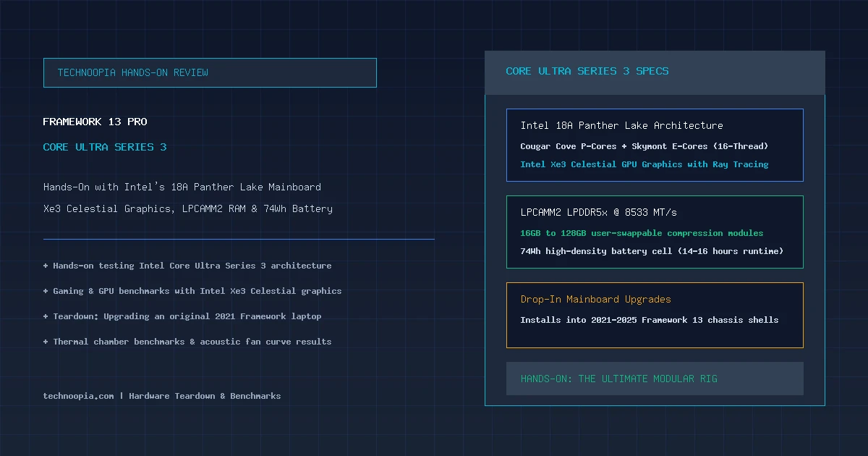Click 'LPCAMM2 LPDDR5x @ 8533 MT/s' card title

599,212
